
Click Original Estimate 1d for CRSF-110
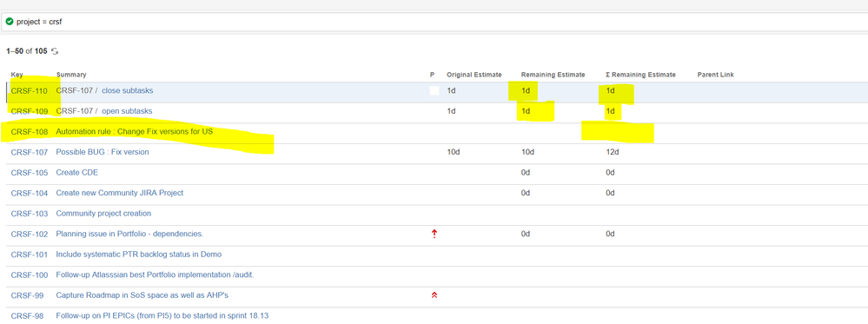[x=452, y=90]
